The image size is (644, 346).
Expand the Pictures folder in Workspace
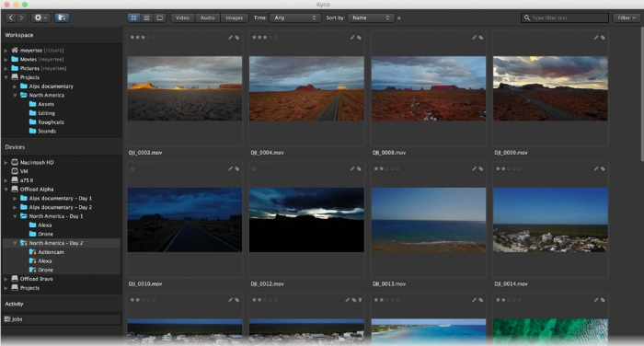click(x=6, y=69)
